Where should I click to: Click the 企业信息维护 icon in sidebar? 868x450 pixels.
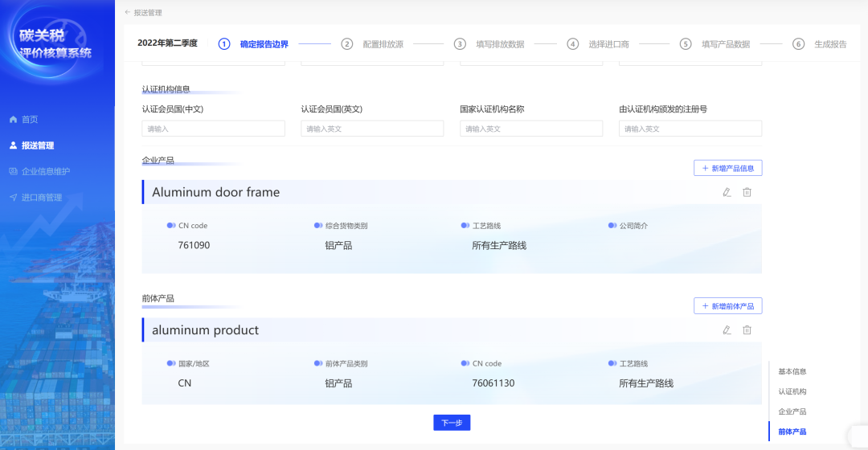coord(14,171)
